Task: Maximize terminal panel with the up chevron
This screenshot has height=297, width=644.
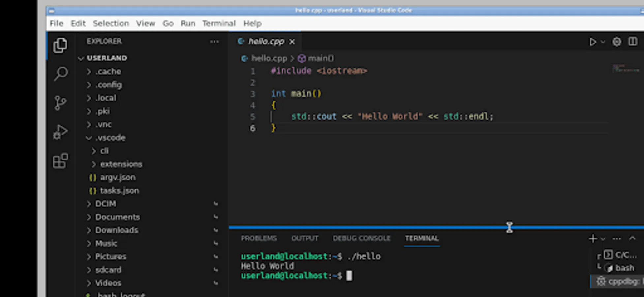Action: click(632, 238)
